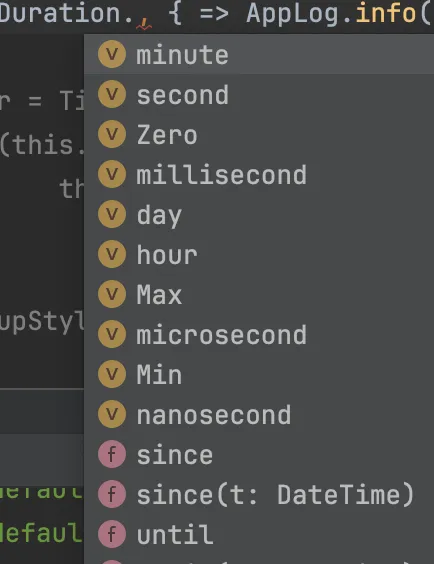The image size is (434, 564).
Task: Click the value icon beside minute
Action: tap(112, 55)
